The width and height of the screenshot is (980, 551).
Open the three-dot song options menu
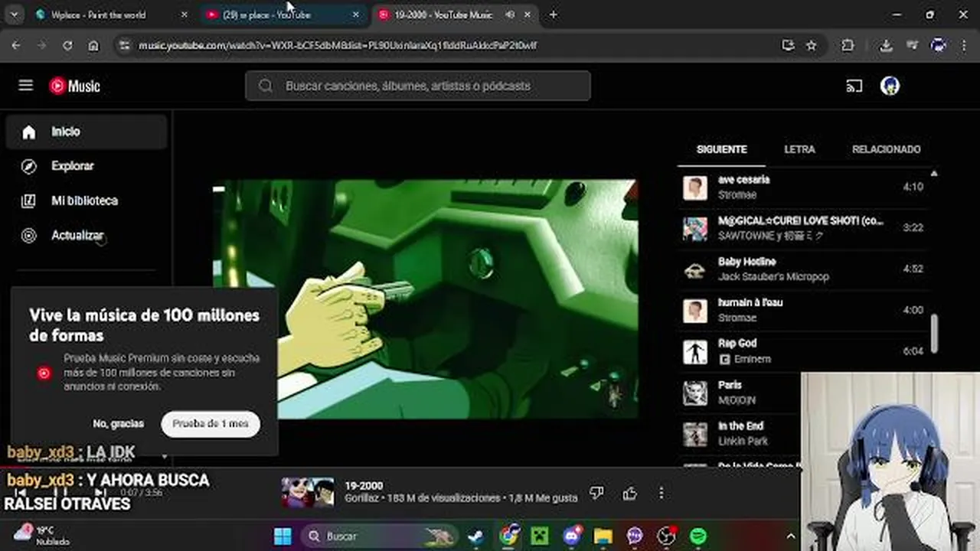(x=661, y=494)
